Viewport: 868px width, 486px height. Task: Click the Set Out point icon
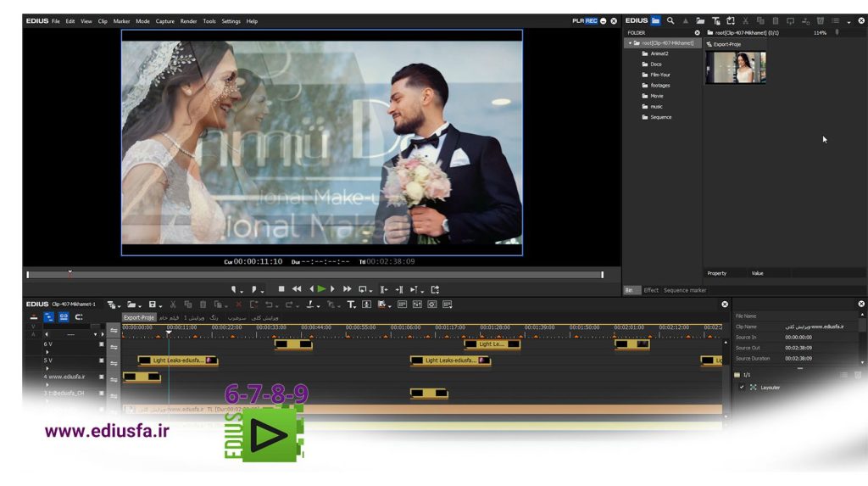254,289
